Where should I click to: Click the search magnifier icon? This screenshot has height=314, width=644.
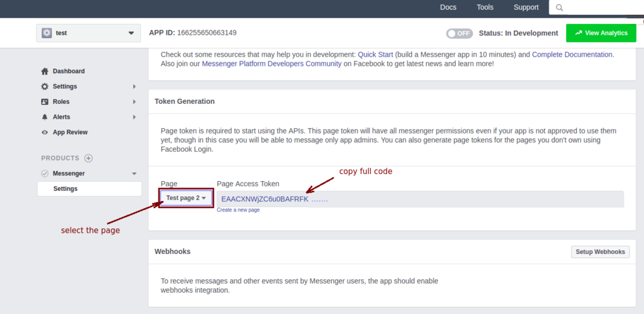pos(559,8)
